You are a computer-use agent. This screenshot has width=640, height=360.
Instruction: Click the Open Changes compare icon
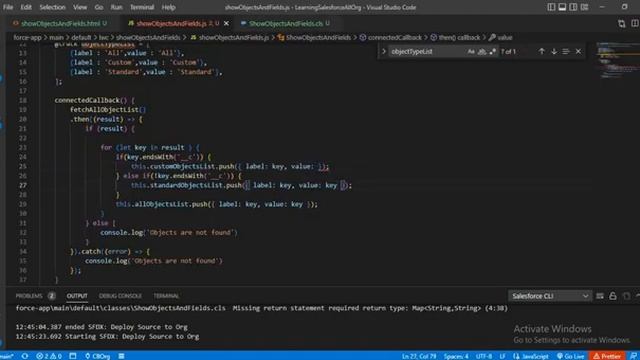622,24
